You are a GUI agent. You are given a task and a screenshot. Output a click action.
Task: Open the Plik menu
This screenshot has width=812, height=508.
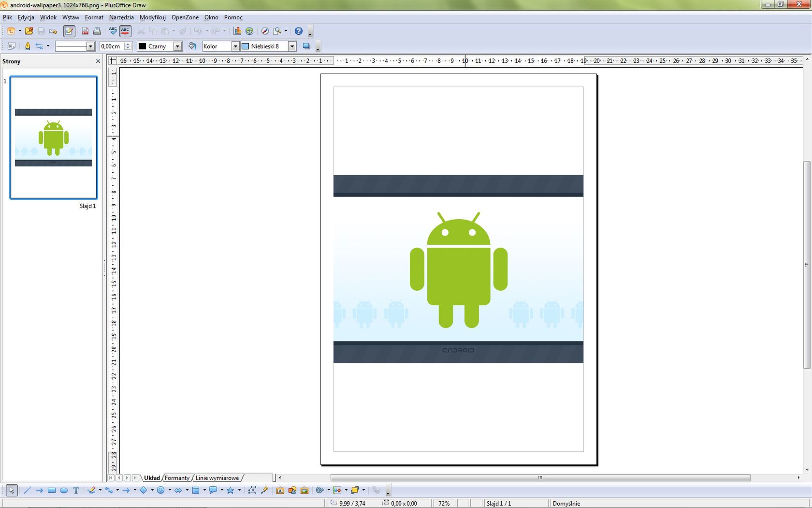(7, 17)
